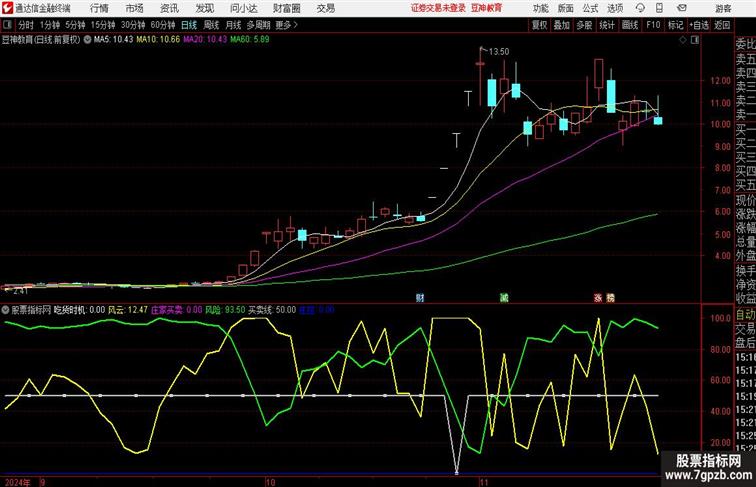Click the 风险: 93.50 indicator value

click(225, 310)
